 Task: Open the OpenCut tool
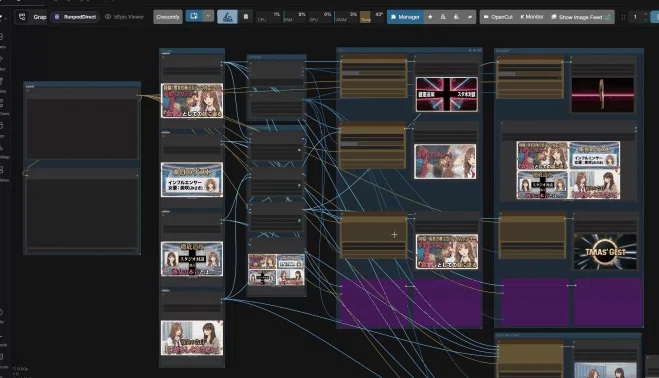point(498,17)
